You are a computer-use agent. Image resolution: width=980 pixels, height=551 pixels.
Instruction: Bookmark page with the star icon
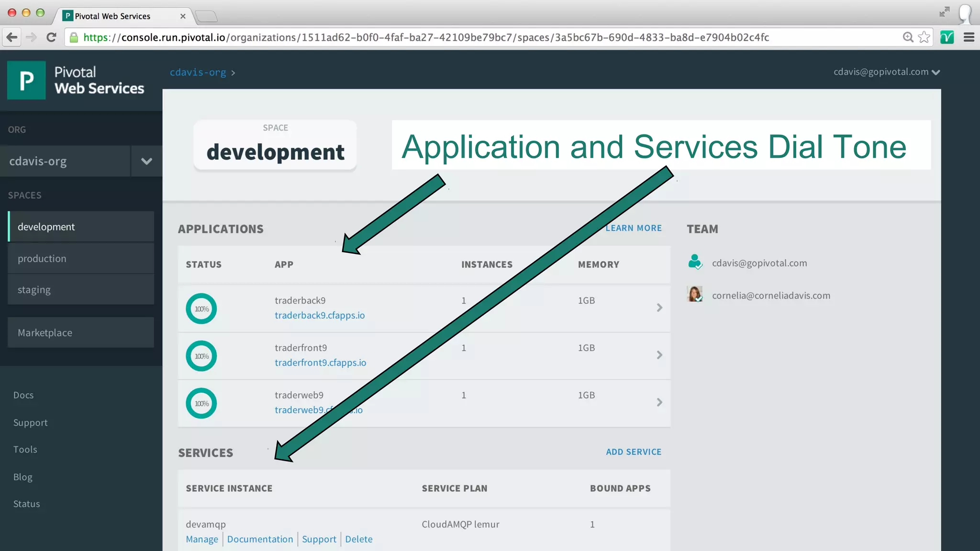point(924,37)
